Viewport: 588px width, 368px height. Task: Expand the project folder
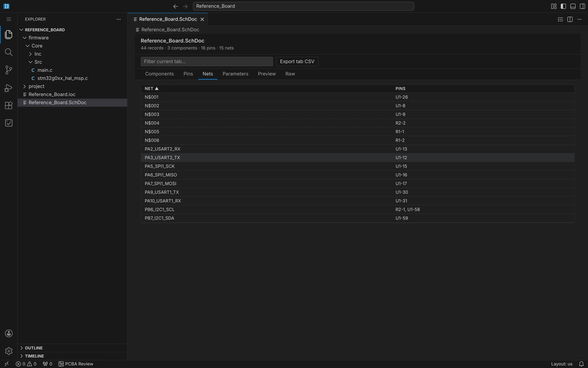25,86
